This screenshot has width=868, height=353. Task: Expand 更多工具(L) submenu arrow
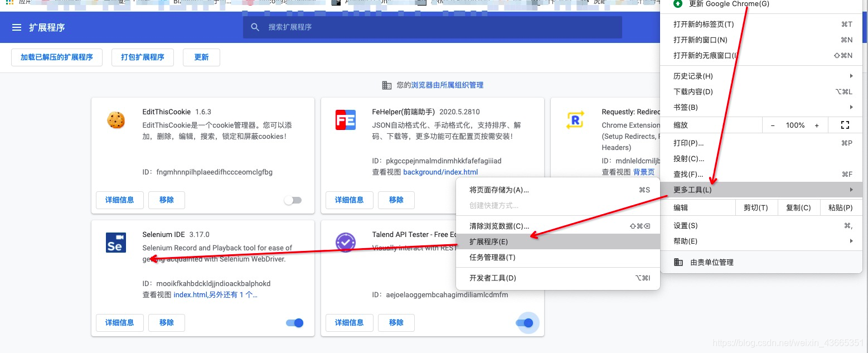[851, 190]
